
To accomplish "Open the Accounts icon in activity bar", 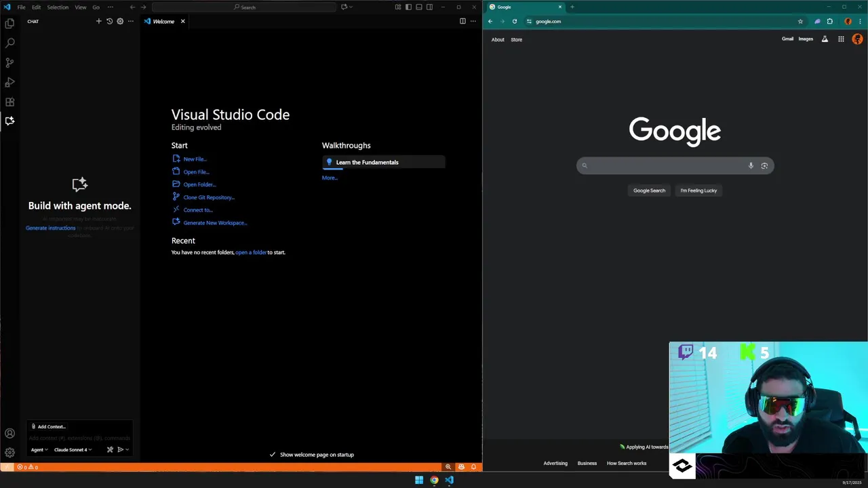I will pyautogui.click(x=9, y=434).
